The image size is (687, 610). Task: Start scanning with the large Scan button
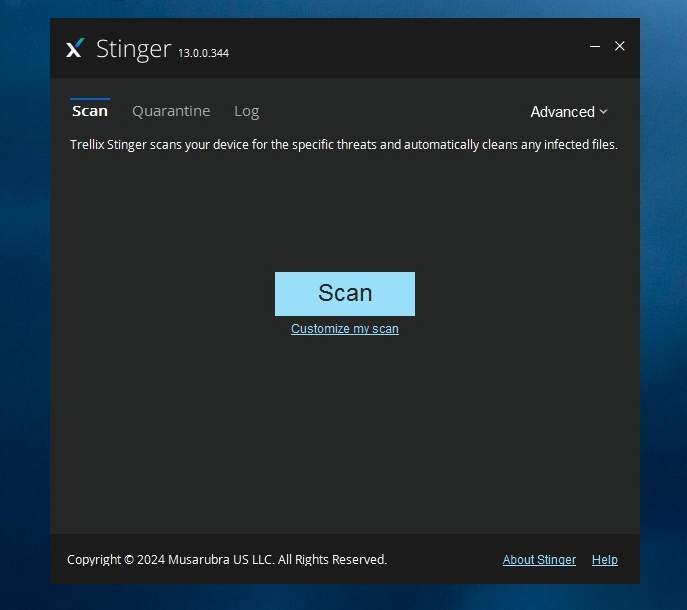coord(345,294)
